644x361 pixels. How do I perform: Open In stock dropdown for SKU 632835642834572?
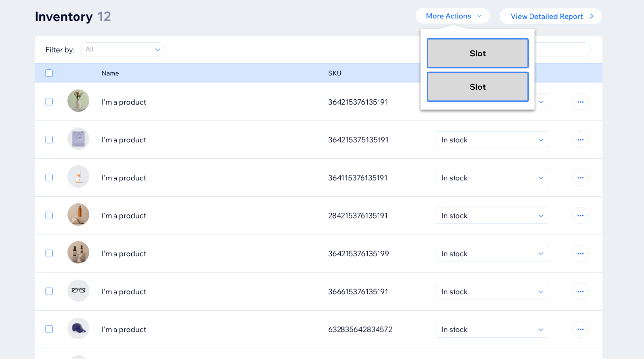point(492,329)
